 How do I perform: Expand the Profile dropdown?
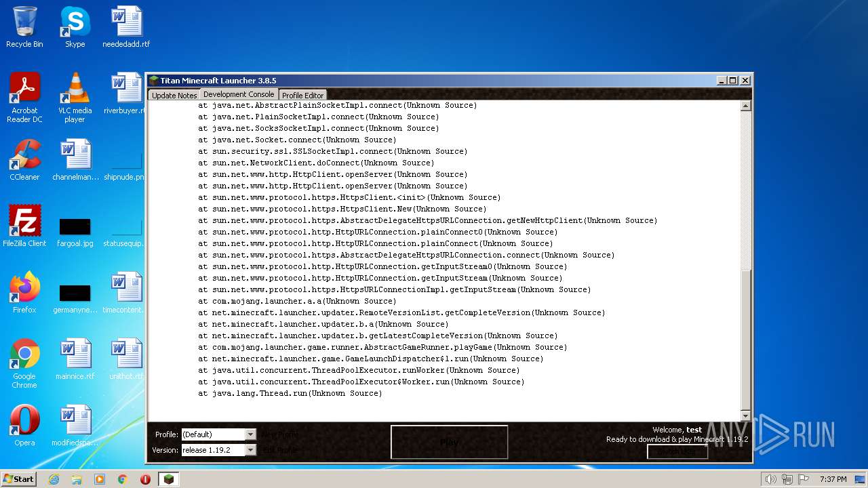pyautogui.click(x=251, y=434)
